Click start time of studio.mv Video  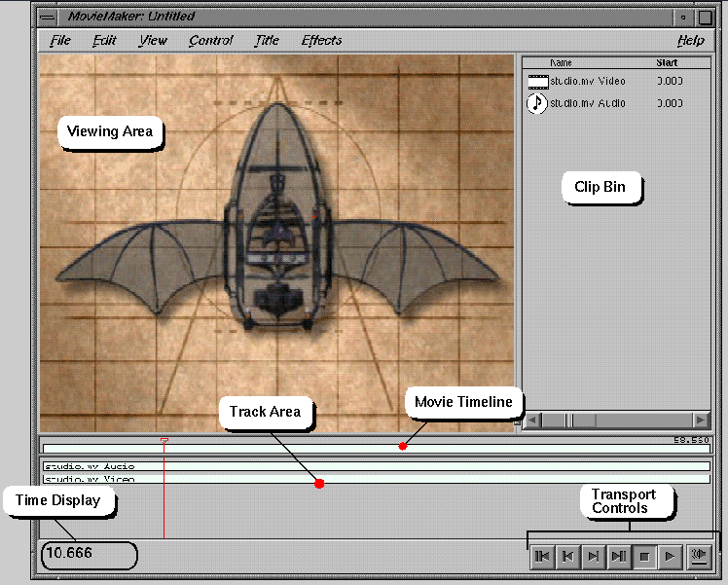670,81
